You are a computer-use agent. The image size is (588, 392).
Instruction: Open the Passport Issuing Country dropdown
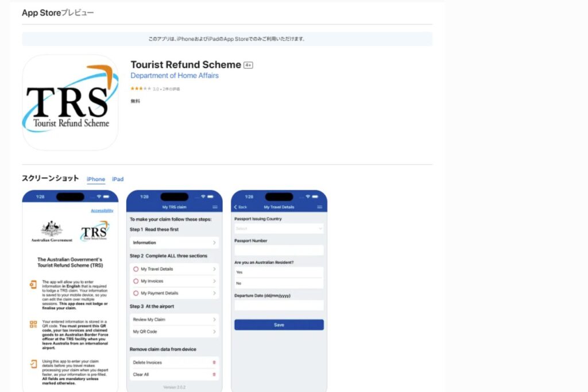click(x=279, y=228)
